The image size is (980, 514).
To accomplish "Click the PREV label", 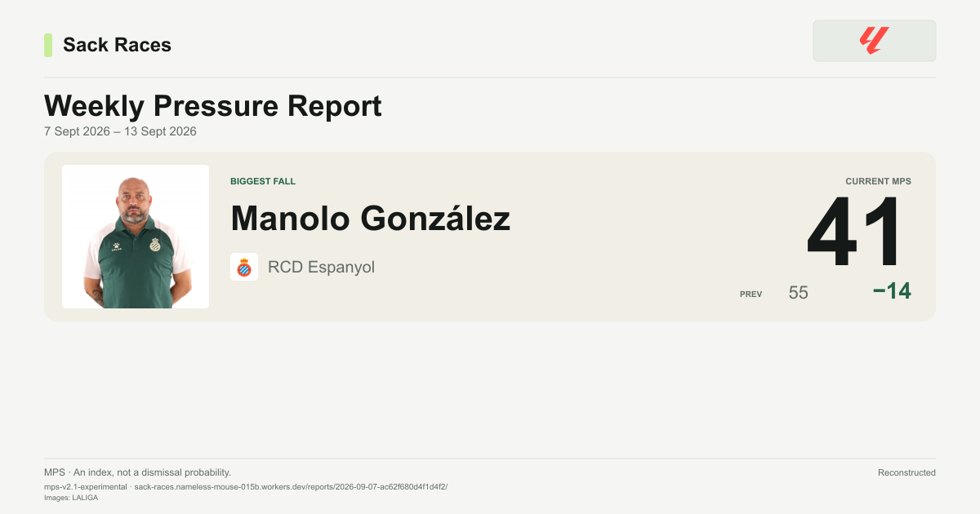I will [x=751, y=294].
